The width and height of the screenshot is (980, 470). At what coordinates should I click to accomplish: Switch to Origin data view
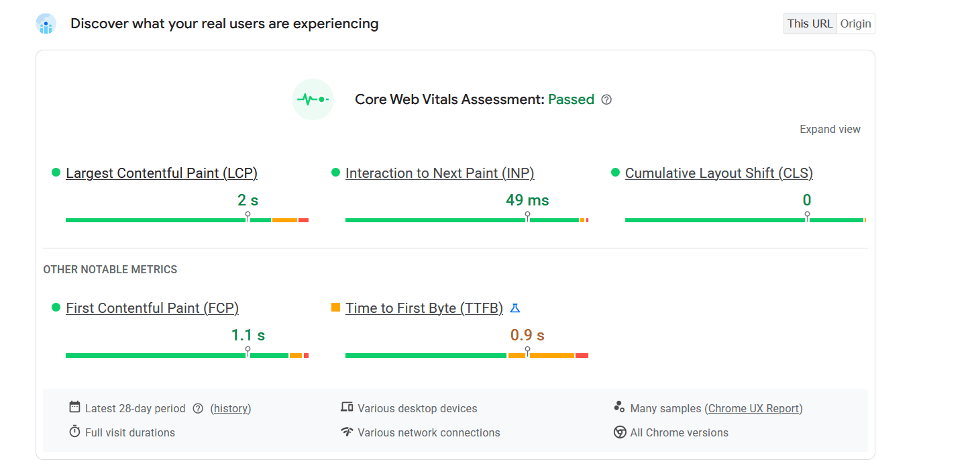[x=856, y=23]
